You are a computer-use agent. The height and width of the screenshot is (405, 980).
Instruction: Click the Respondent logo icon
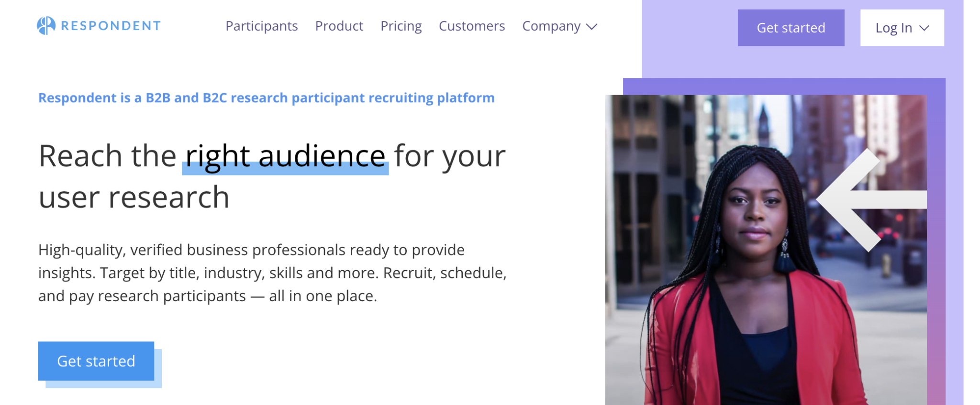[x=46, y=26]
